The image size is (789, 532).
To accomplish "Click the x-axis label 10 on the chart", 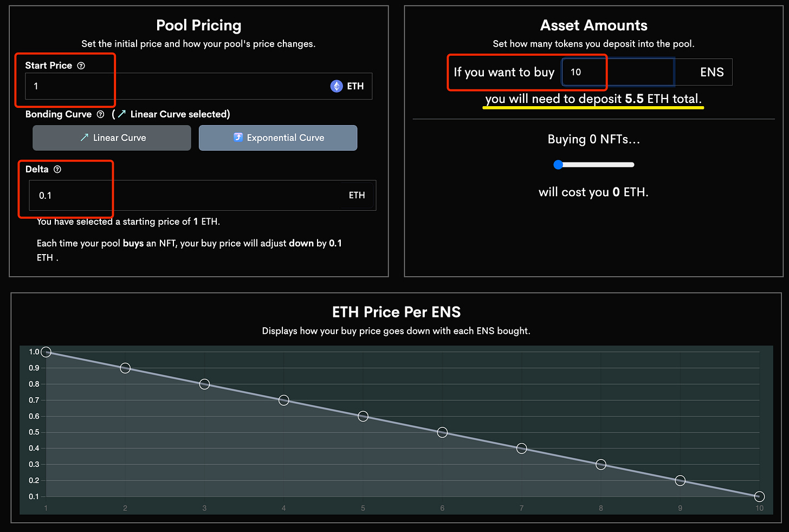I will [x=759, y=508].
